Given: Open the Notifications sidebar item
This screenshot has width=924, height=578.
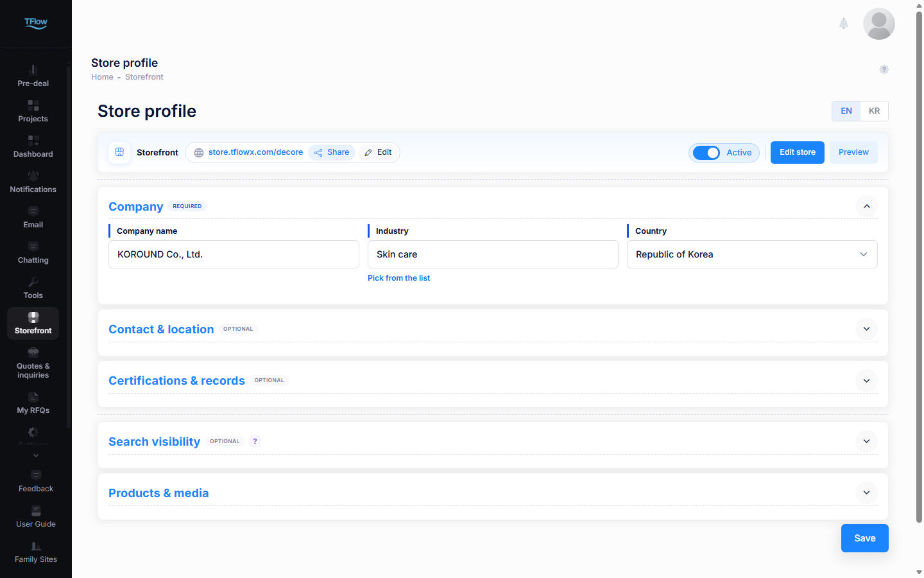Looking at the screenshot, I should (33, 182).
